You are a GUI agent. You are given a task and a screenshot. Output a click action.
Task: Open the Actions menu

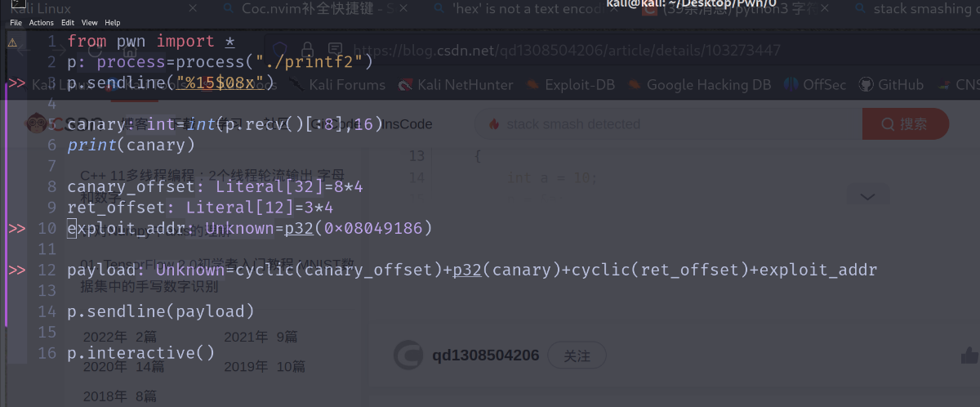tap(41, 23)
